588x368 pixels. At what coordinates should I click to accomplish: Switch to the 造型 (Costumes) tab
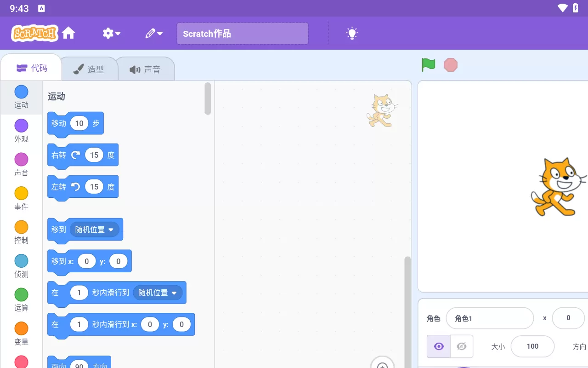click(89, 69)
